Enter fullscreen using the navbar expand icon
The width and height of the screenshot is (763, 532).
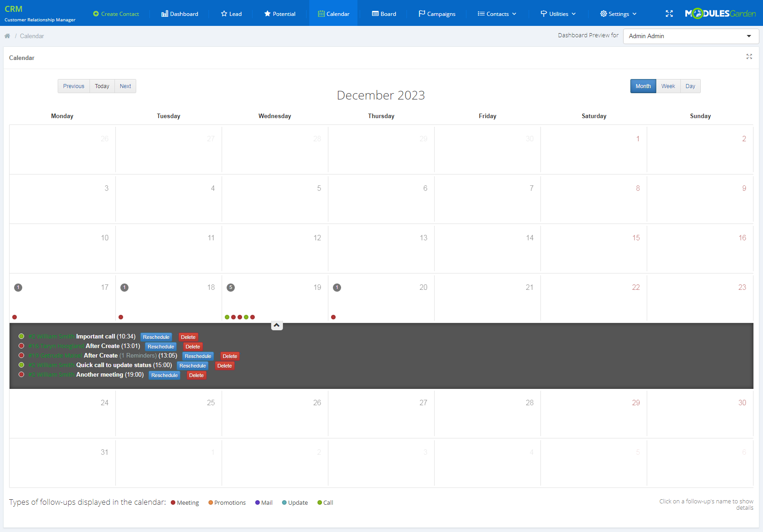tap(669, 14)
